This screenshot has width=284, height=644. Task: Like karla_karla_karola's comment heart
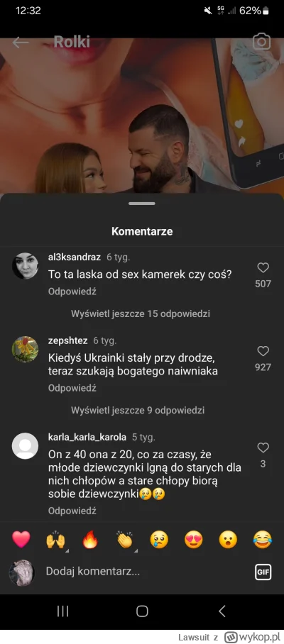point(263,448)
